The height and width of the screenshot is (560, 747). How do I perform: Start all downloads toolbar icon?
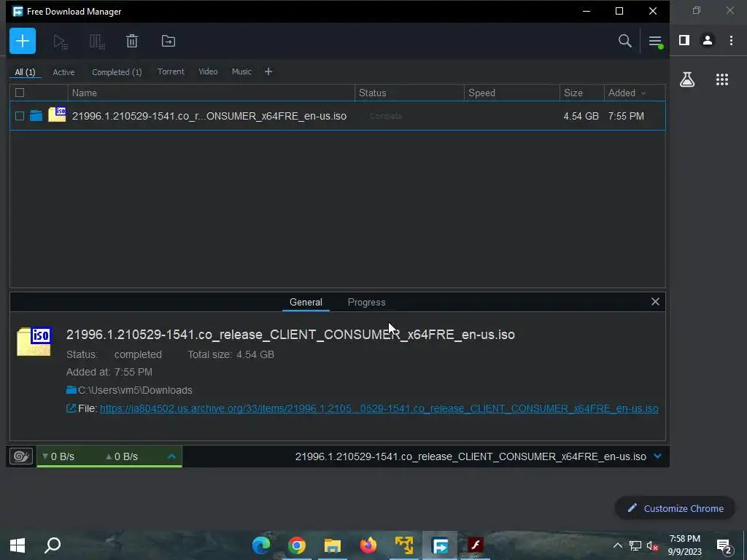[x=61, y=42]
